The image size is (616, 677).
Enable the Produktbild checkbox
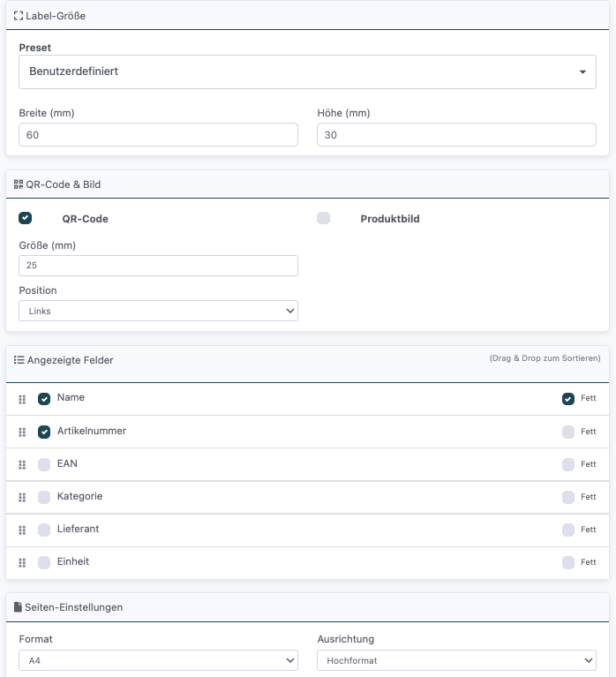coord(324,218)
